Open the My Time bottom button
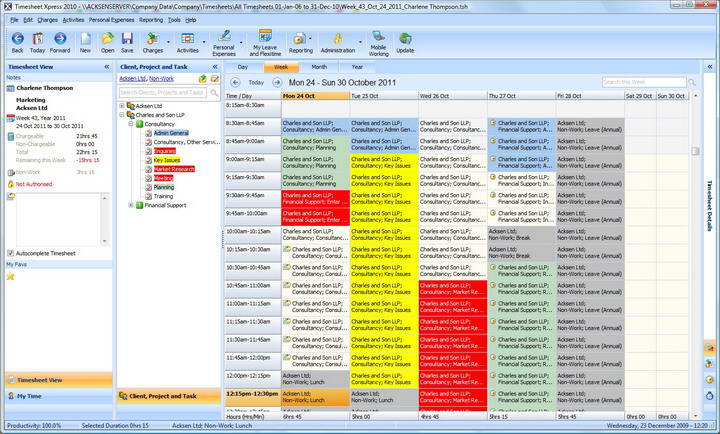The height and width of the screenshot is (434, 720). (x=59, y=396)
